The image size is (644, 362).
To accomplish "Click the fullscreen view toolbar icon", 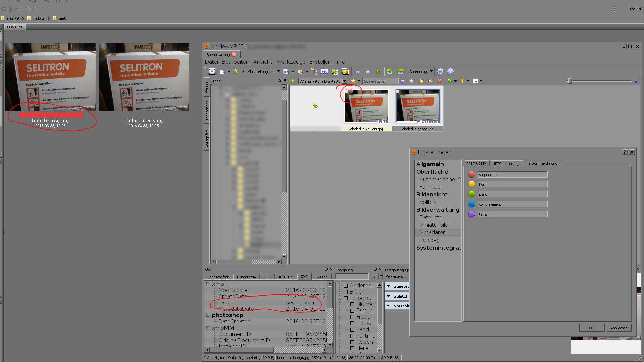I will tap(212, 71).
